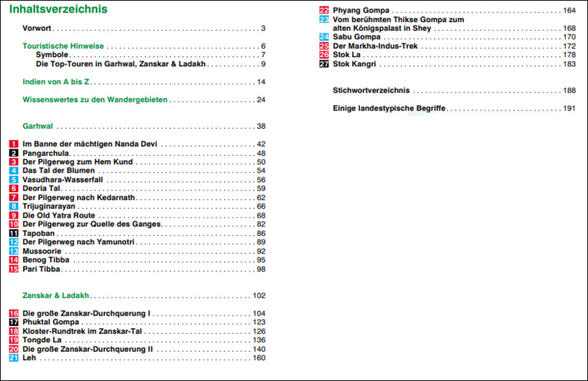Click the 'Stok Kangri' entry text
This screenshot has width=588, height=381.
pos(354,64)
